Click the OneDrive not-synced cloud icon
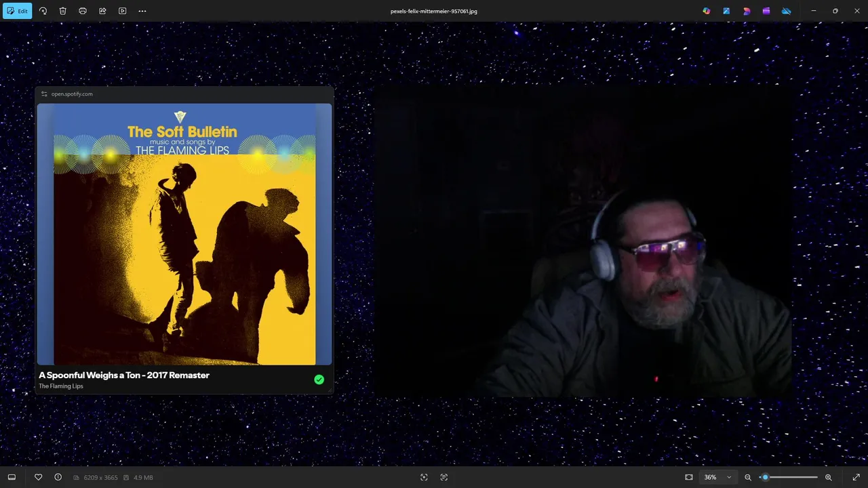 point(786,11)
